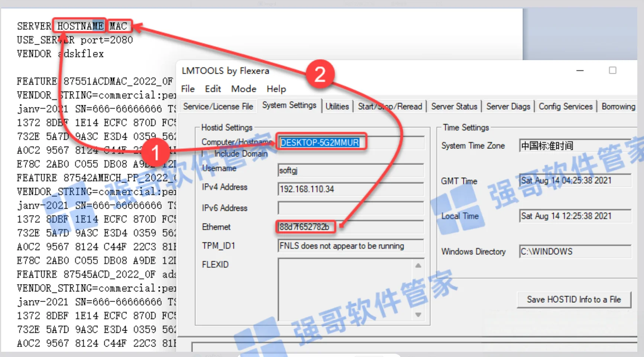
Task: Select the IPv4 Address field 192.168.110.34
Action: (351, 189)
